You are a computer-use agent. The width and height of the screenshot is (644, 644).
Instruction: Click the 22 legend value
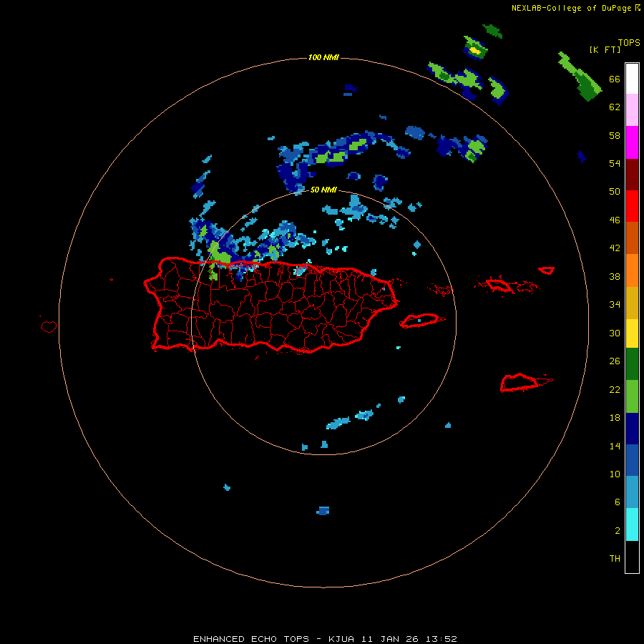click(615, 389)
